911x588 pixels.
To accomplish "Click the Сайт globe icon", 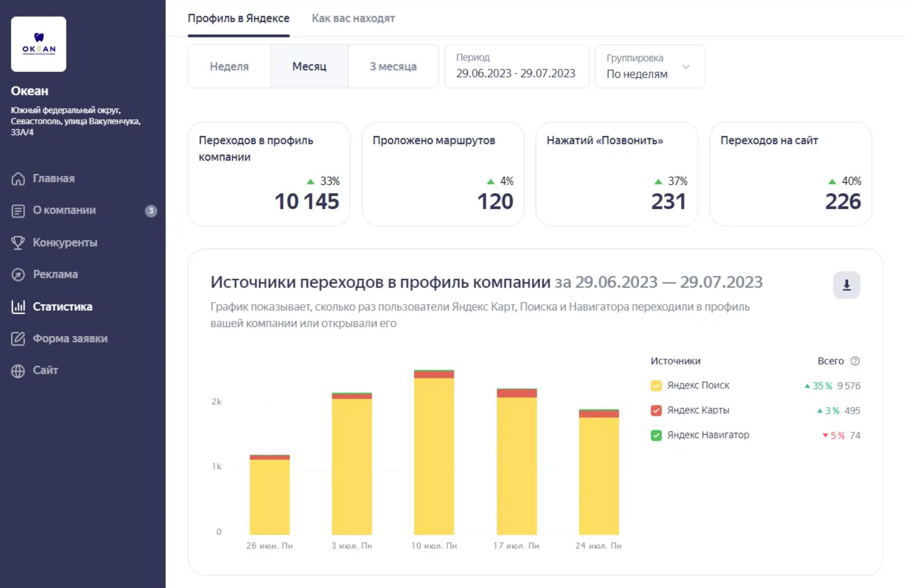I will click(x=18, y=371).
